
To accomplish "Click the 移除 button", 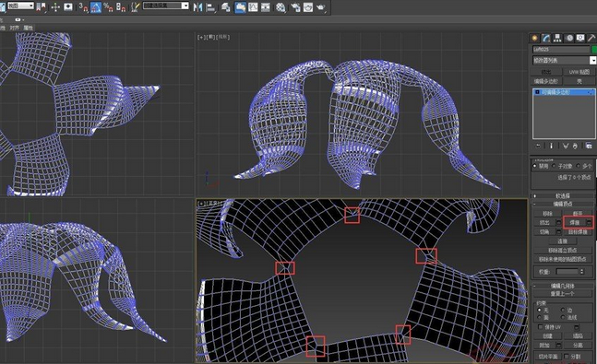I will 547,214.
